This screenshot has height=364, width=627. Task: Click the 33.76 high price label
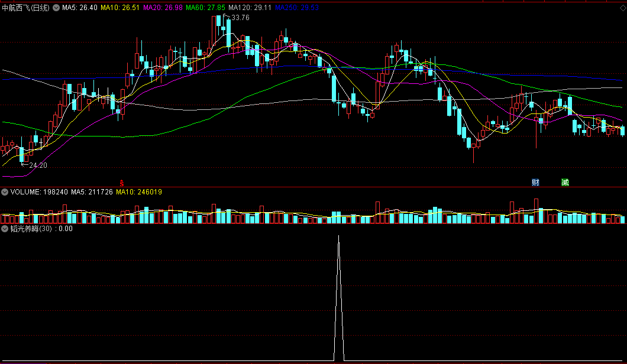(240, 18)
